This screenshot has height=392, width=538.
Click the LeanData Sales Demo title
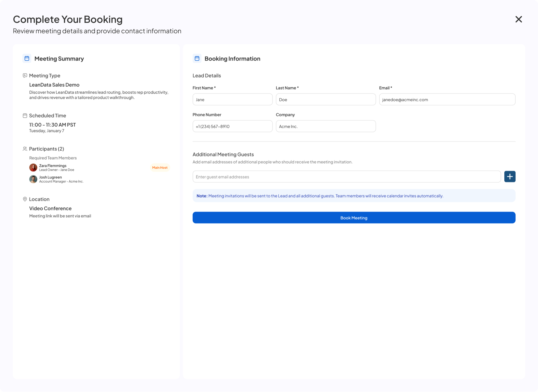coord(54,85)
